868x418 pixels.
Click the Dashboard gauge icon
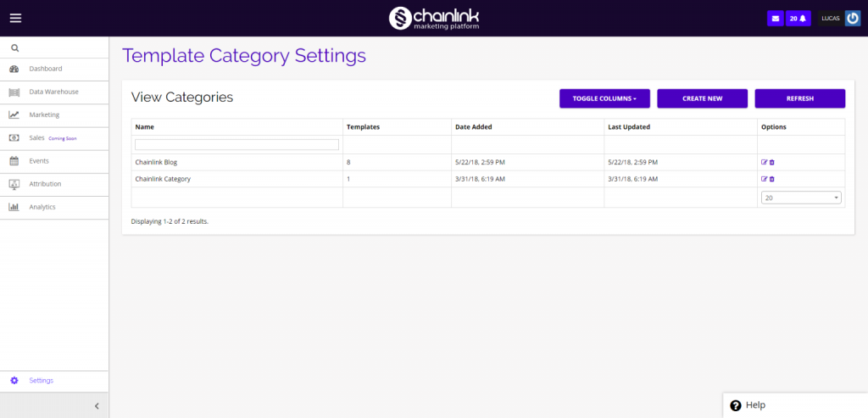click(14, 70)
